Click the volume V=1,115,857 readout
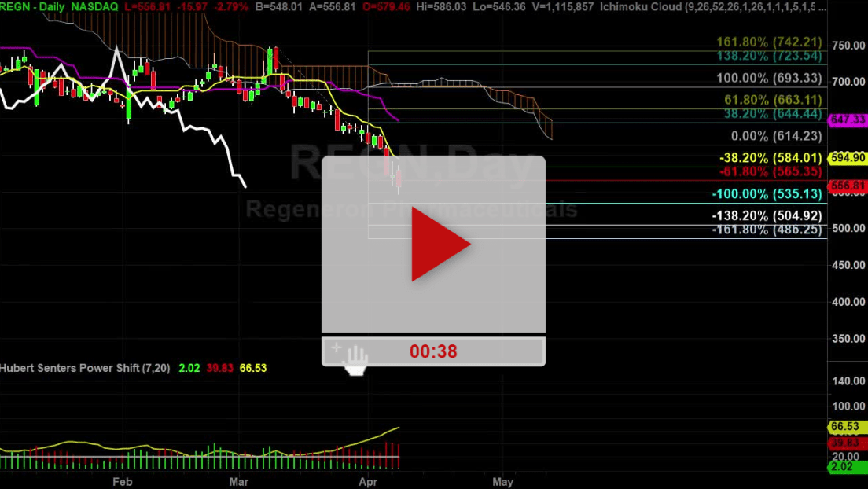 562,6
